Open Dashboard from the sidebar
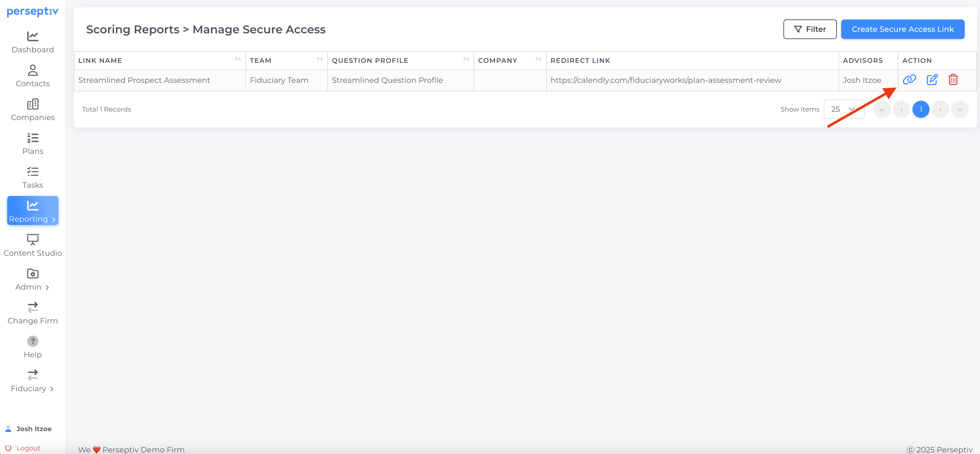The width and height of the screenshot is (980, 454). (33, 42)
